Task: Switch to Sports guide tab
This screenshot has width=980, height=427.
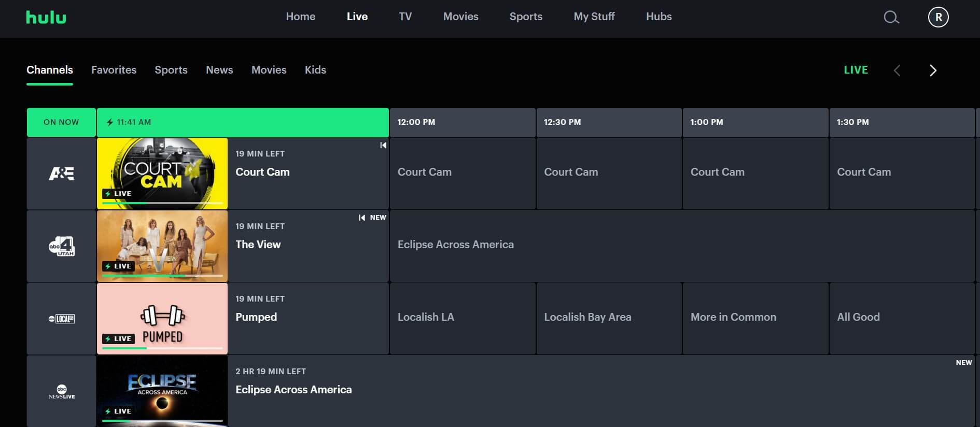Action: coord(171,70)
